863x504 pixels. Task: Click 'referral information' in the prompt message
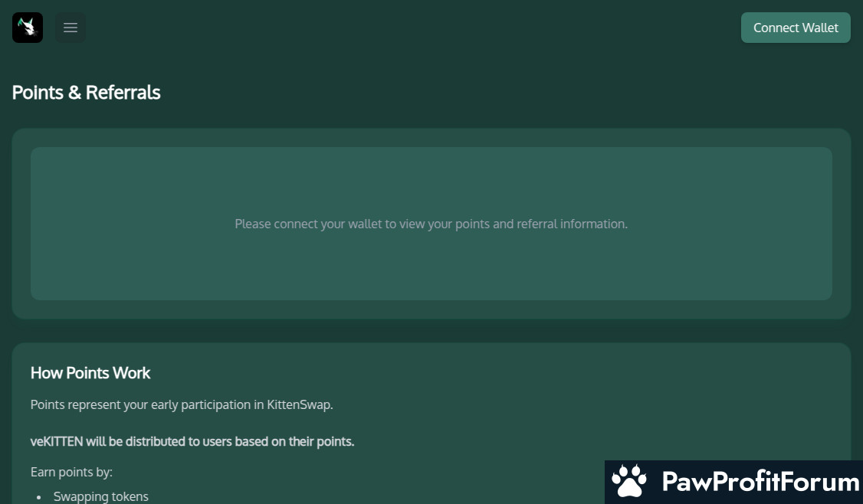pos(572,224)
